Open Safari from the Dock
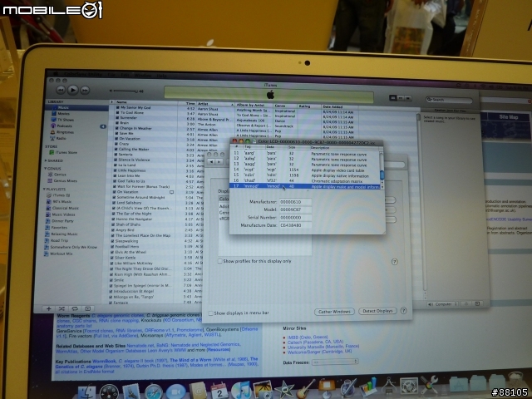 153,393
